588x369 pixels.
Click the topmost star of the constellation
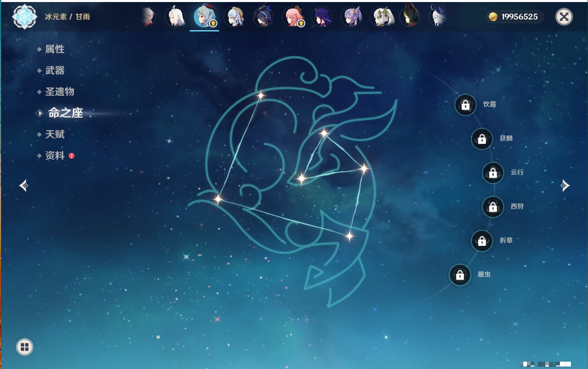click(x=261, y=95)
